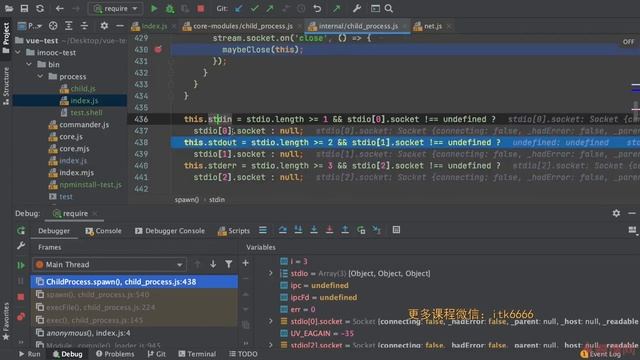The height and width of the screenshot is (360, 640).
Task: Select test.shell file
Action: click(x=86, y=113)
